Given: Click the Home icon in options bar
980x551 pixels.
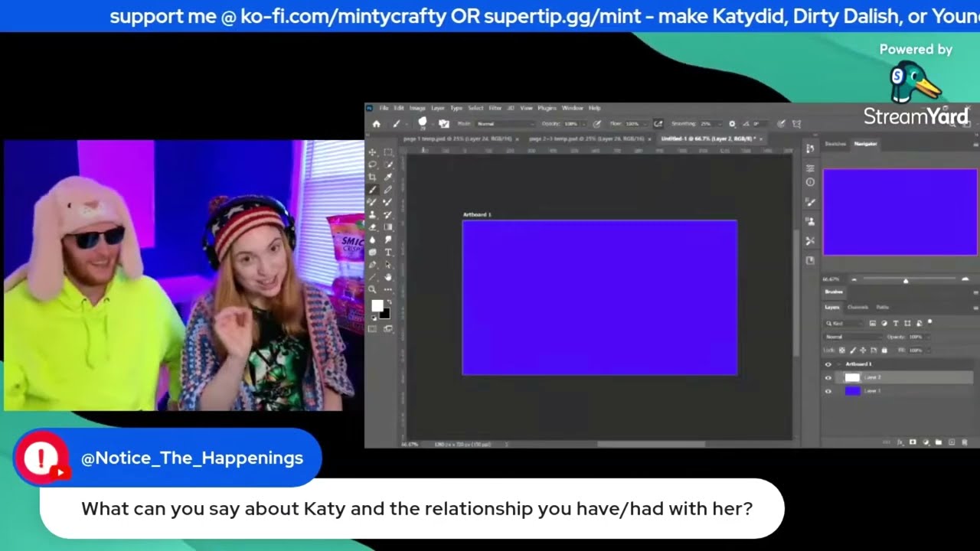Looking at the screenshot, I should coord(376,123).
